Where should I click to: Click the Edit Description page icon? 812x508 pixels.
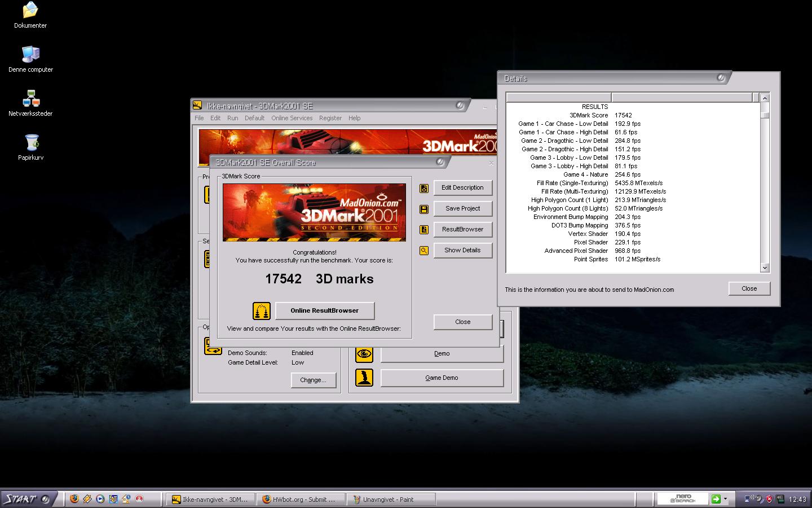tap(424, 188)
